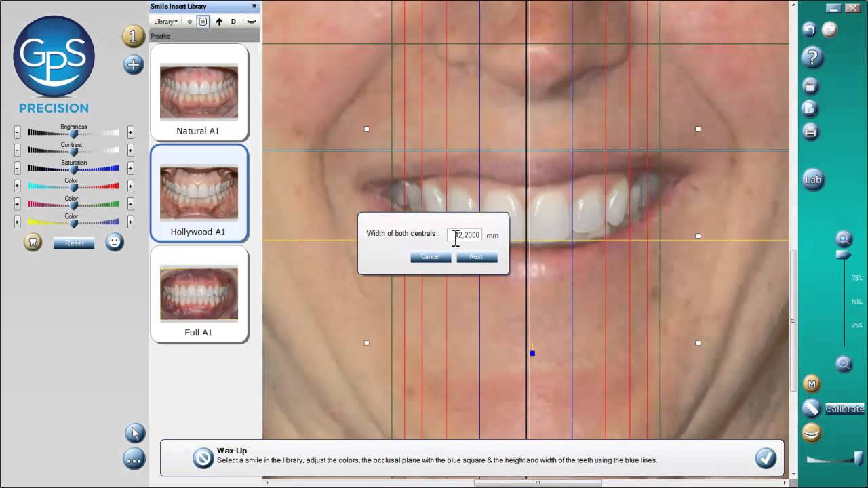Click the save icon in right sidebar
Image resolution: width=868 pixels, height=488 pixels.
pos(810,86)
